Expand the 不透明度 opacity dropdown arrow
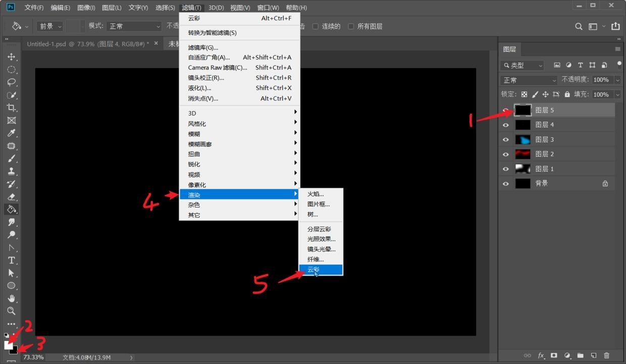The height and width of the screenshot is (364, 626). pyautogui.click(x=617, y=80)
